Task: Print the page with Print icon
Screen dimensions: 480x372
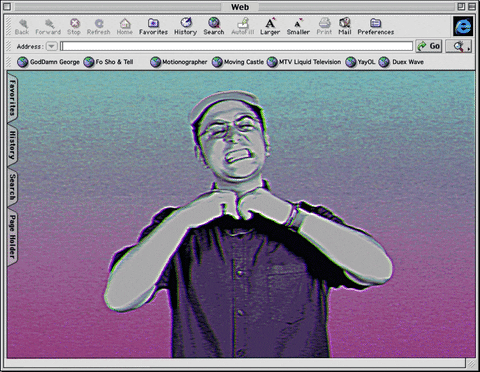Action: point(324,27)
